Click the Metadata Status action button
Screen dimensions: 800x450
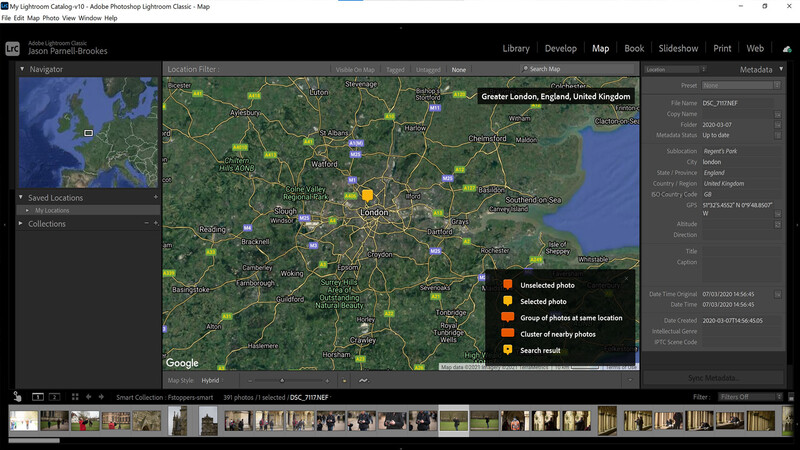[x=778, y=135]
